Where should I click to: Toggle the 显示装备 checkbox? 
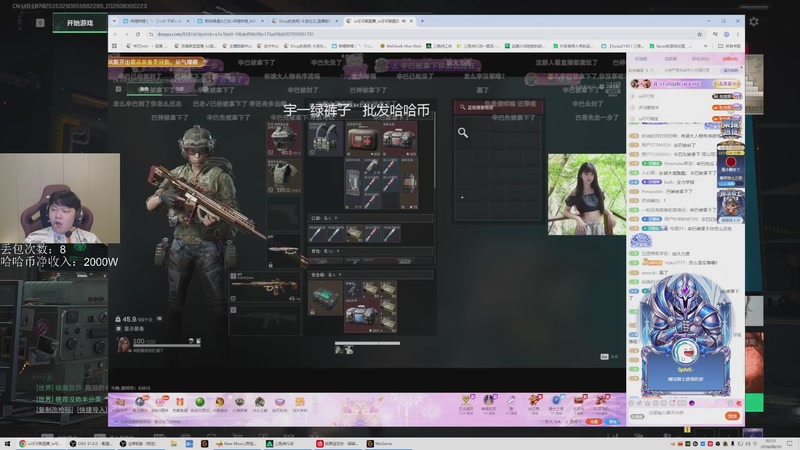119,329
